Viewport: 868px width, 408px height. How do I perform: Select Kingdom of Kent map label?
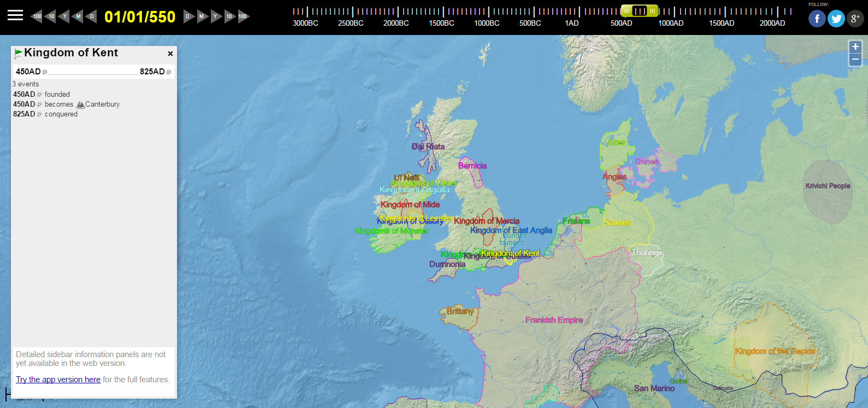[510, 253]
